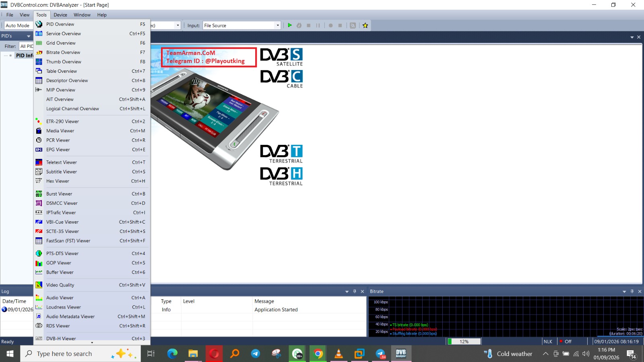Click the 12% progress bar in status bar
Viewport: 644px width, 362px height.
coord(464,341)
